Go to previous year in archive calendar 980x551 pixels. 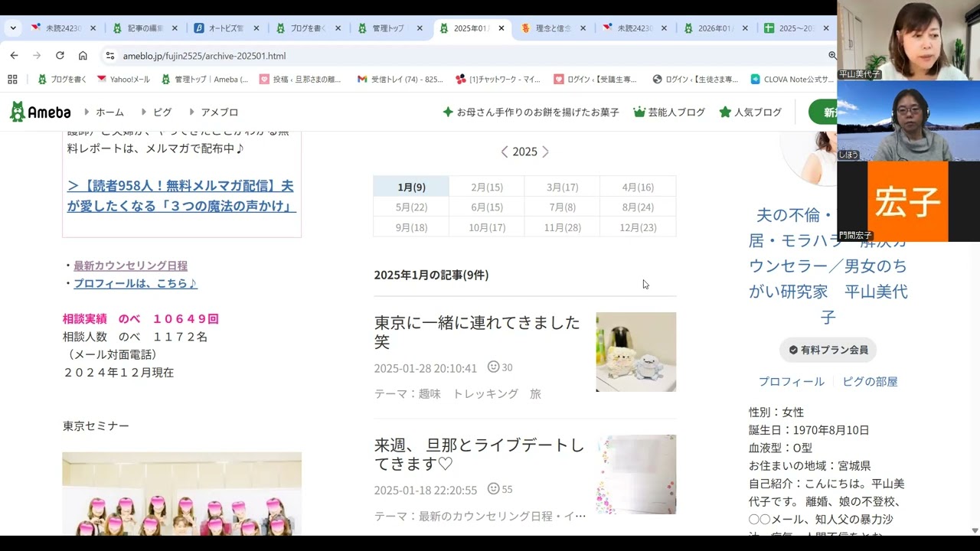[x=504, y=152]
